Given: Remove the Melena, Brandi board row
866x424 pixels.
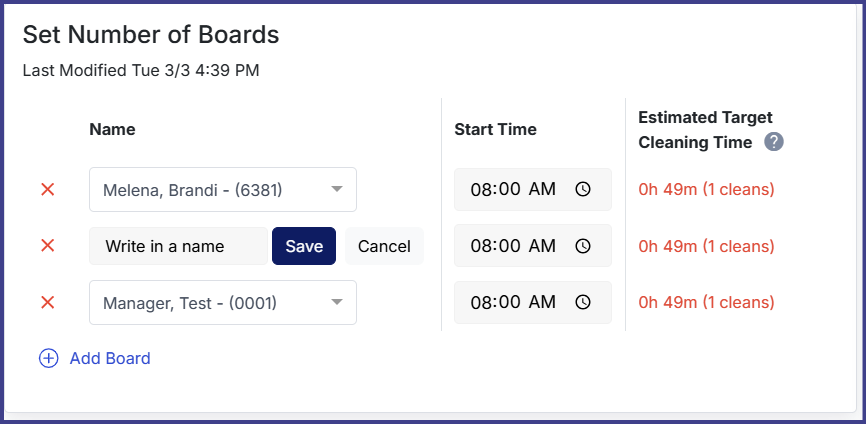Looking at the screenshot, I should tap(47, 189).
